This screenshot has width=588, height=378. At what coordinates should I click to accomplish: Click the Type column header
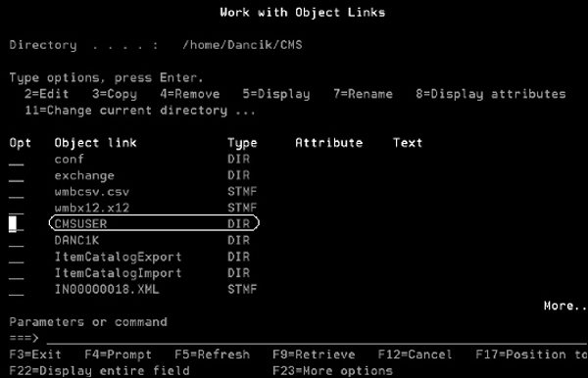pos(242,143)
